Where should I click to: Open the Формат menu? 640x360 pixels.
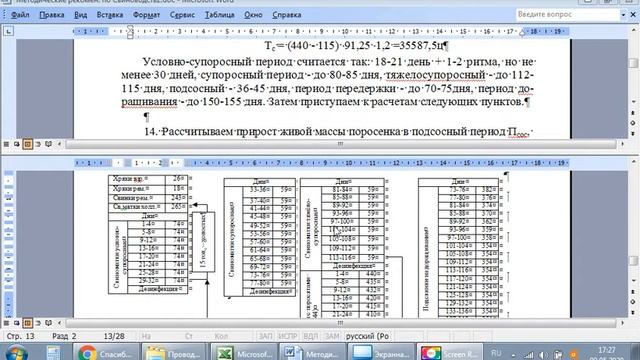pyautogui.click(x=146, y=15)
